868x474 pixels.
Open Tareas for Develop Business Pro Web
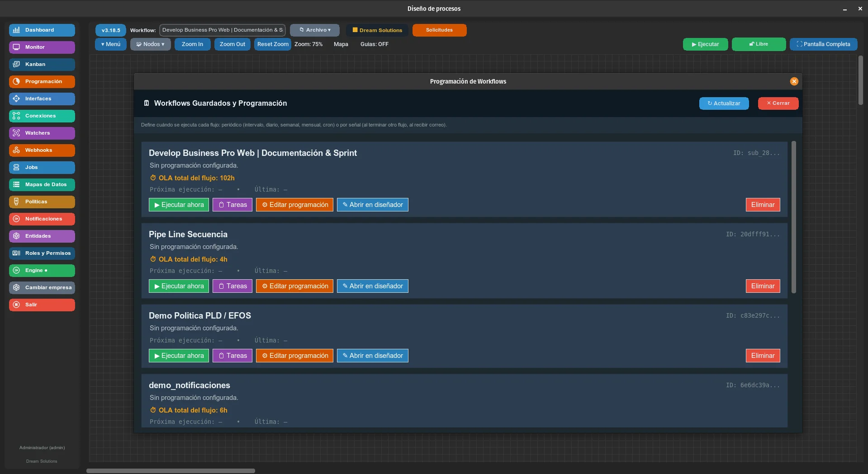(232, 205)
